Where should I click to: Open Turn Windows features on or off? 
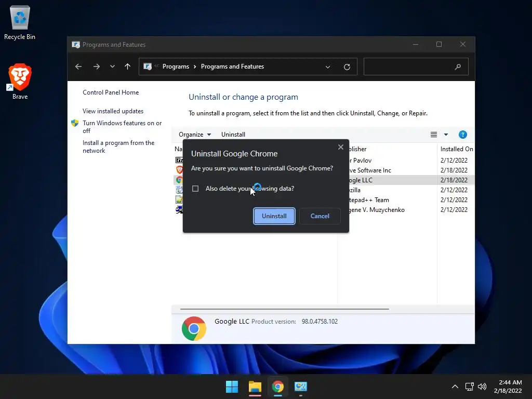click(x=122, y=127)
